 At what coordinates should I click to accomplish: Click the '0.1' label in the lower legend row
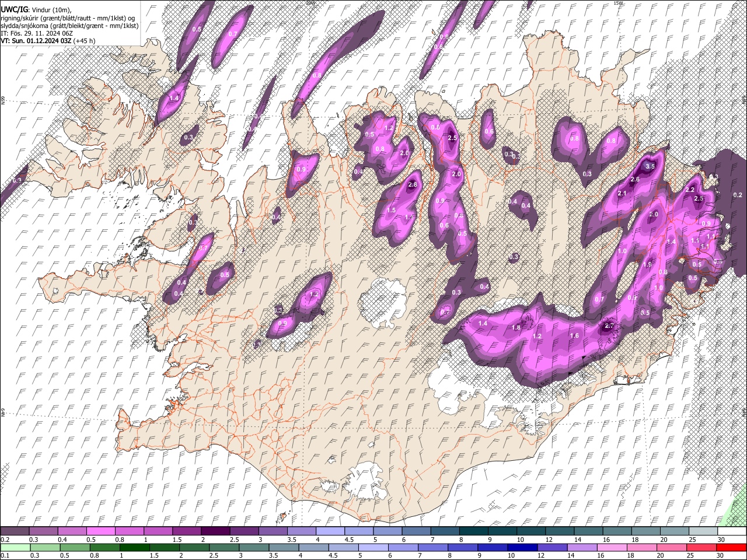[4, 555]
